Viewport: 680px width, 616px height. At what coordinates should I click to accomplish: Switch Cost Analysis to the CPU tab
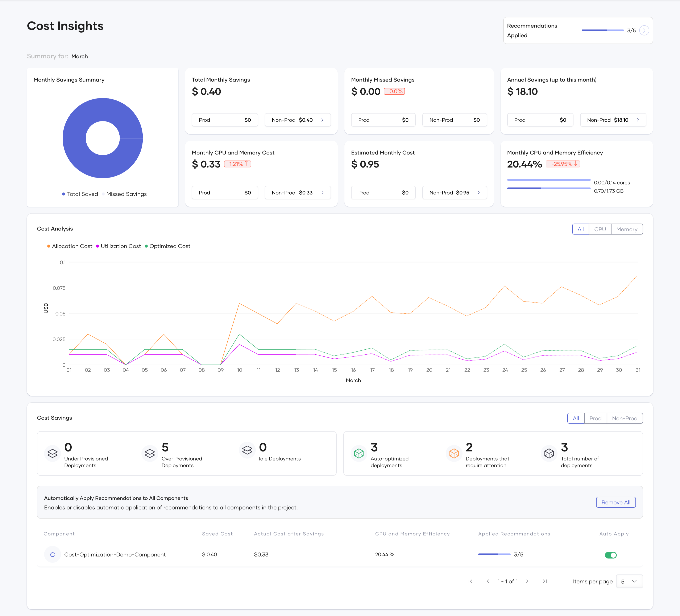(x=600, y=229)
